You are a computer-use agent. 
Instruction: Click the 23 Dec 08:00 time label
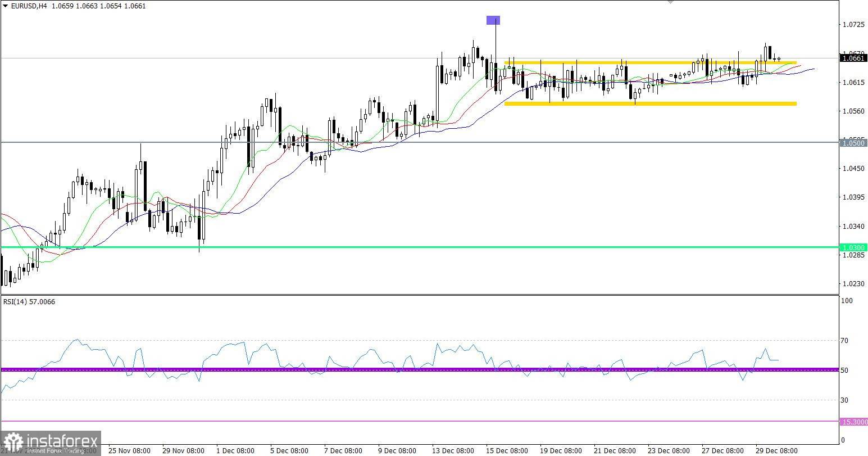[x=669, y=451]
